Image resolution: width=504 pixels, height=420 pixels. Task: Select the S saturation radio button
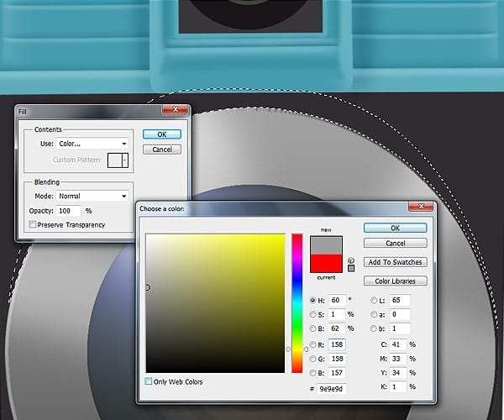point(313,314)
